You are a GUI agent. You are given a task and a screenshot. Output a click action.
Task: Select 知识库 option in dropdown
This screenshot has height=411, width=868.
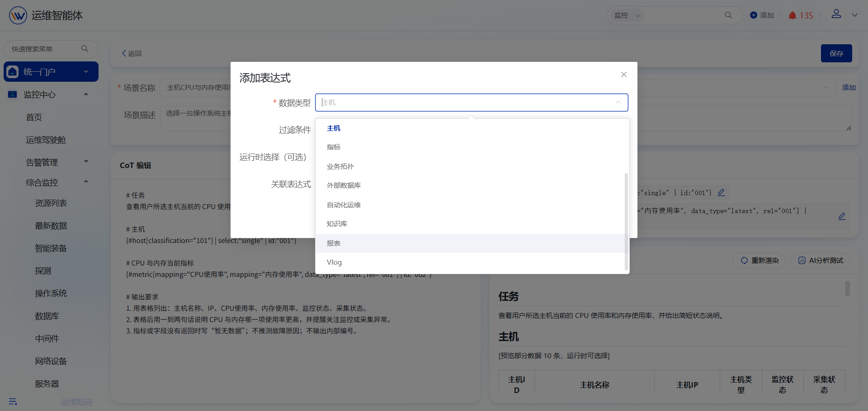point(470,224)
